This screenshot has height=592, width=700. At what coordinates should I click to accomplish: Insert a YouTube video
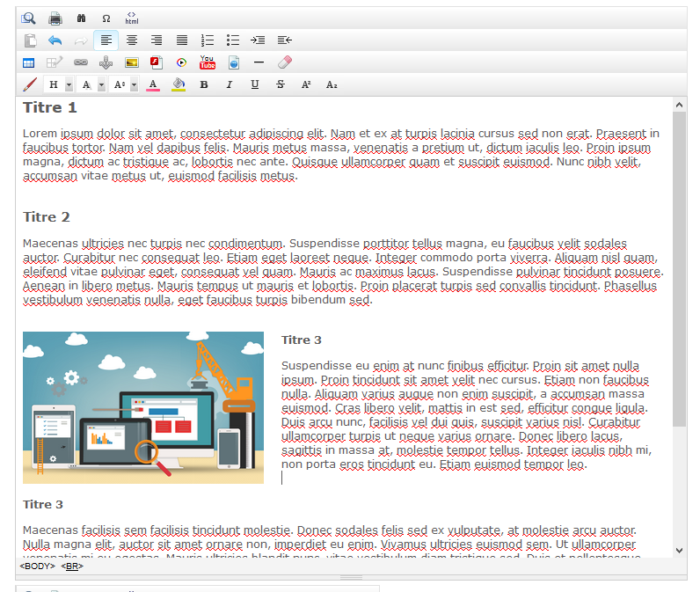208,62
